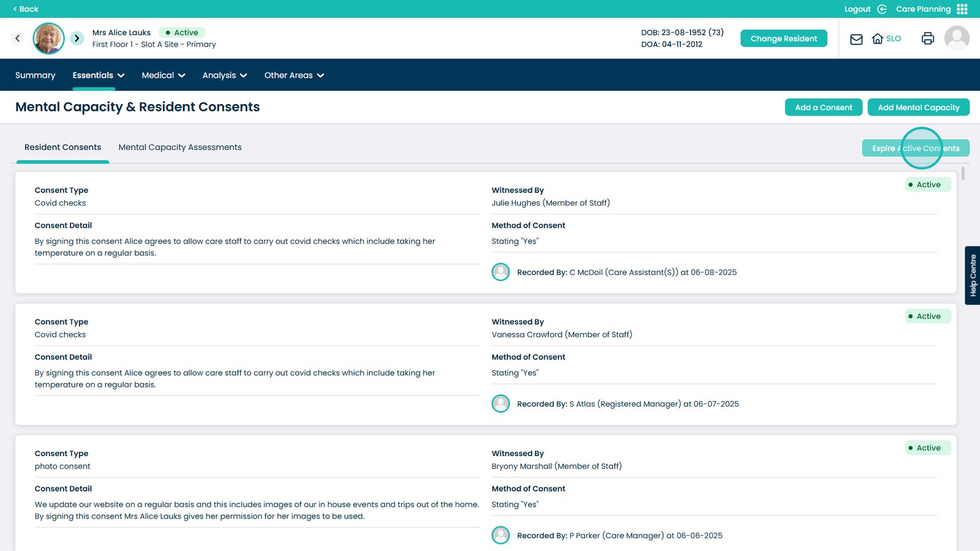Open the Help Centre side tab

(x=972, y=275)
